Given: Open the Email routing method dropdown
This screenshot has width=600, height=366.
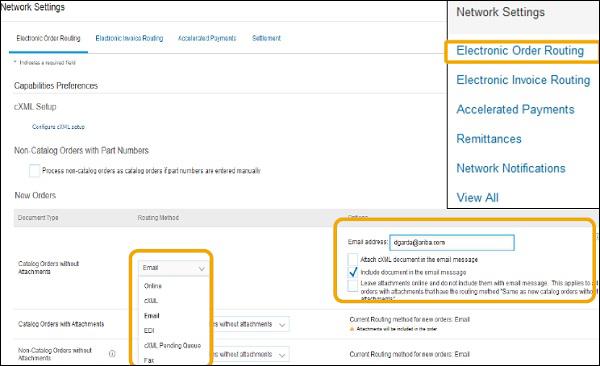Looking at the screenshot, I should [173, 268].
